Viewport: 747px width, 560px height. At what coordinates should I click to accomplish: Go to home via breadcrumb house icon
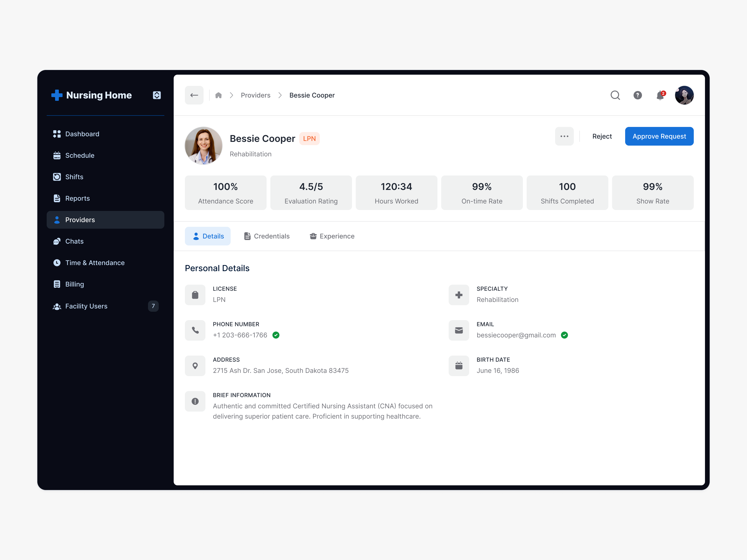218,95
